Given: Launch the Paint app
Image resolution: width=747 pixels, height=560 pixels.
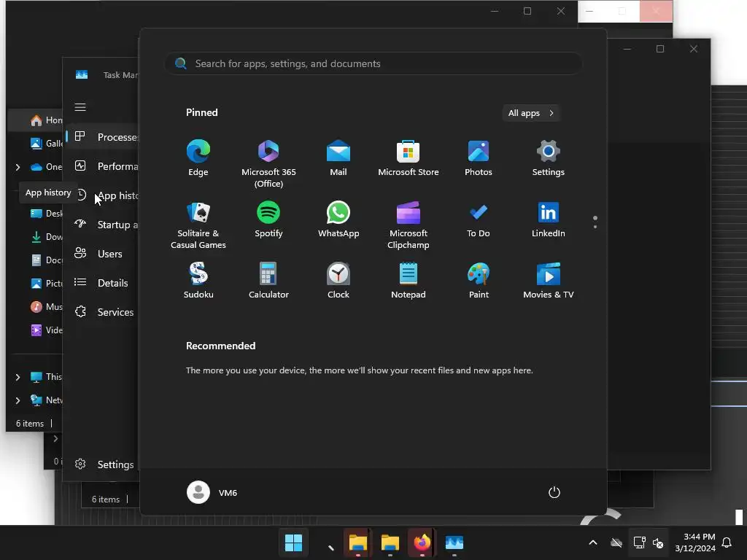Looking at the screenshot, I should coord(479,281).
